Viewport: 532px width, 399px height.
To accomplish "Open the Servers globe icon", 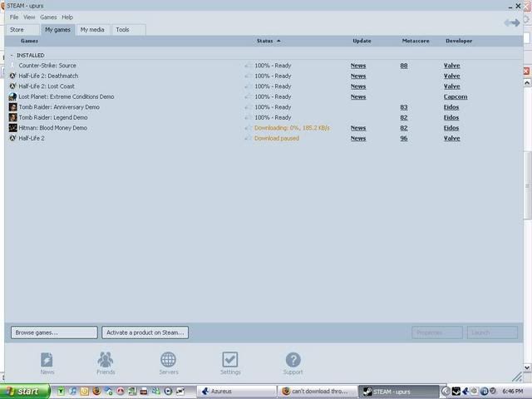I will (168, 362).
